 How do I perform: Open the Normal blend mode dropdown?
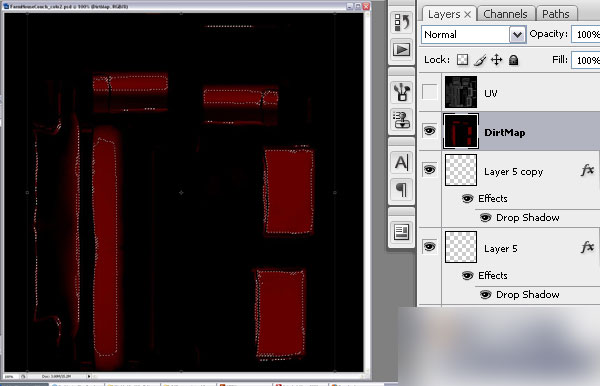coord(473,35)
